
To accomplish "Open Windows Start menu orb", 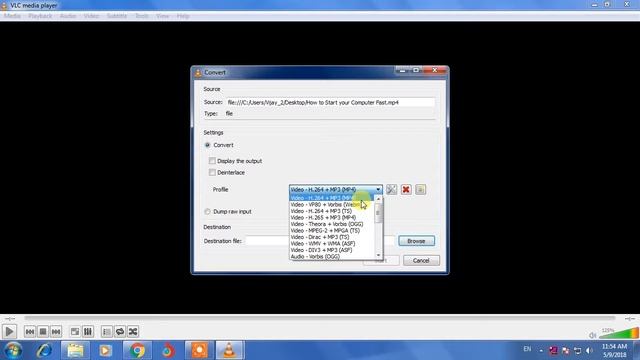I will [13, 350].
